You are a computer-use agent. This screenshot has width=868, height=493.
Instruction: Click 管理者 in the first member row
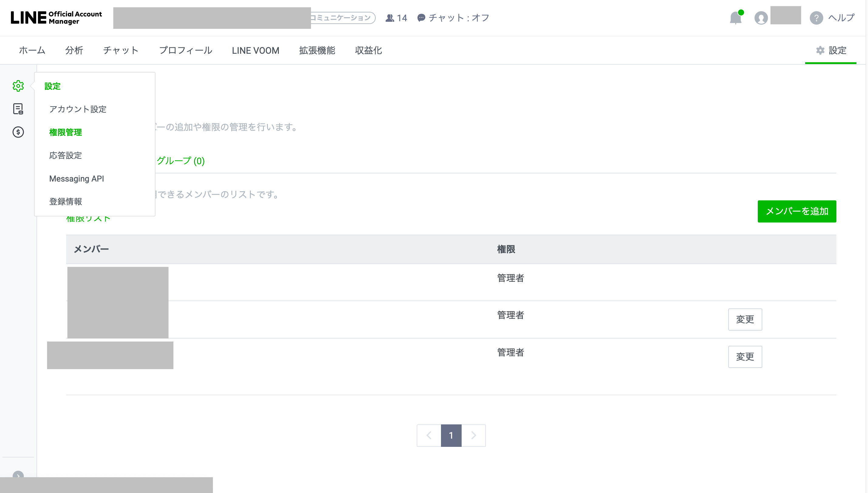(510, 278)
